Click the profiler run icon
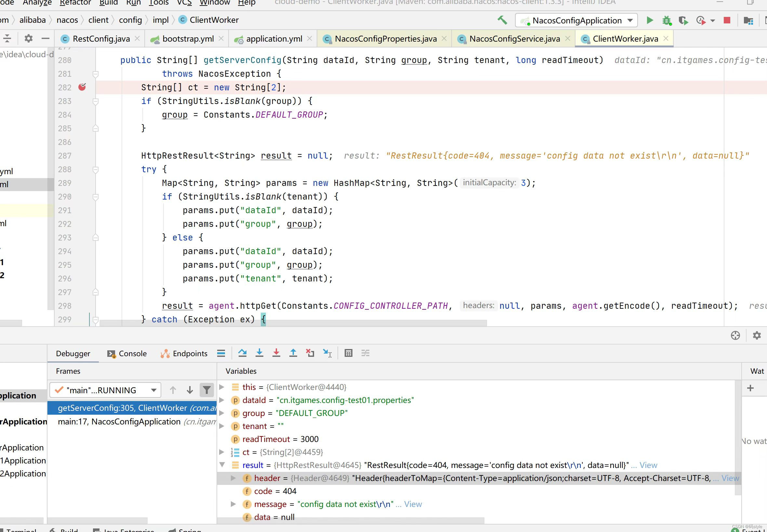This screenshot has width=767, height=532. tap(701, 21)
